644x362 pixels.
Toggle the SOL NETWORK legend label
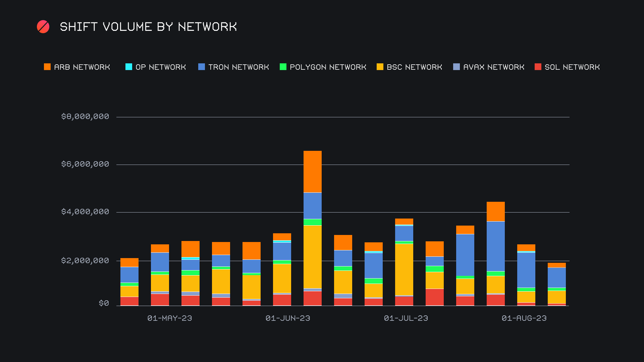[572, 67]
